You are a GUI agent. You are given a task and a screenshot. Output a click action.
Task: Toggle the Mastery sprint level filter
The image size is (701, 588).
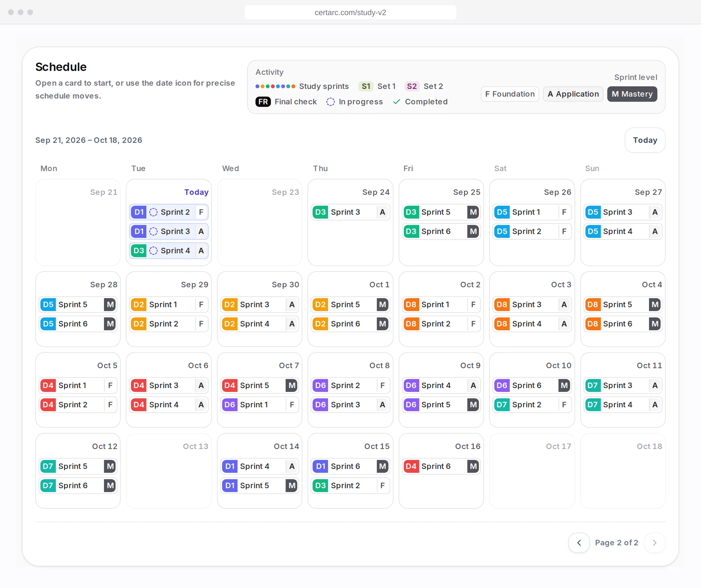pos(632,94)
